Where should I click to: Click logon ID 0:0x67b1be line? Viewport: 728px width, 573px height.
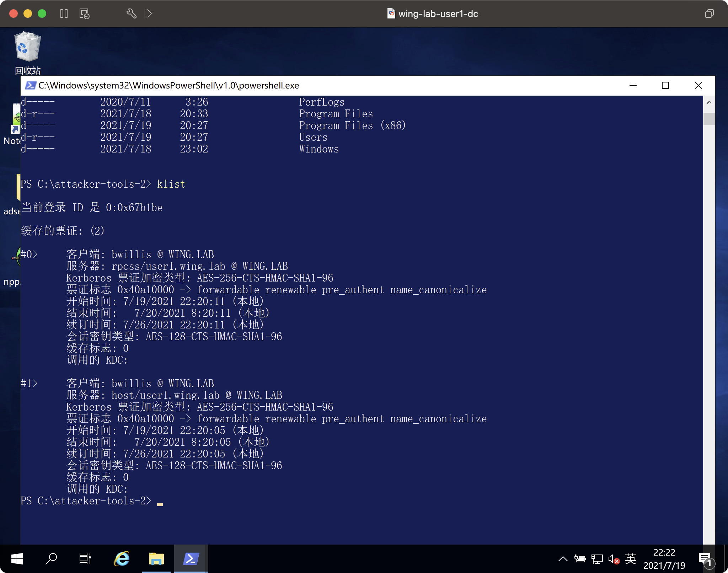[x=92, y=207]
